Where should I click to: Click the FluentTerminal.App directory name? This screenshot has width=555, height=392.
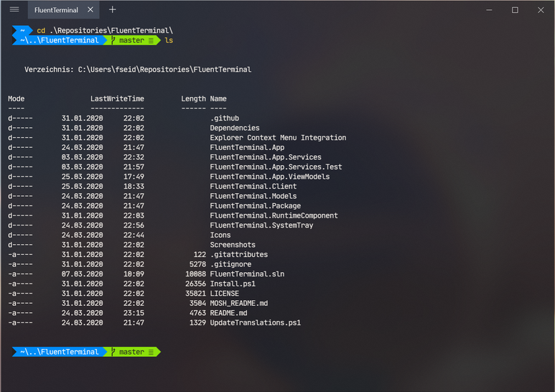[x=247, y=147]
